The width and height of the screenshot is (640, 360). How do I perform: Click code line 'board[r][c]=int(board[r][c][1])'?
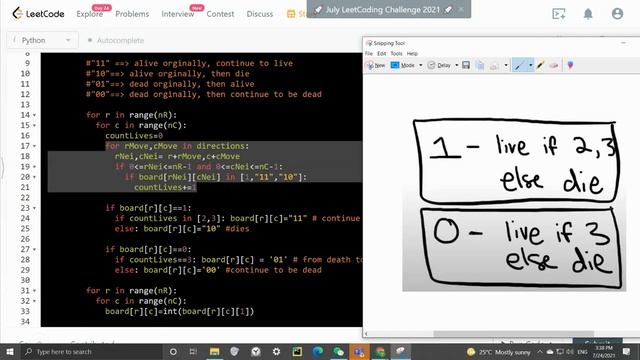tap(180, 311)
